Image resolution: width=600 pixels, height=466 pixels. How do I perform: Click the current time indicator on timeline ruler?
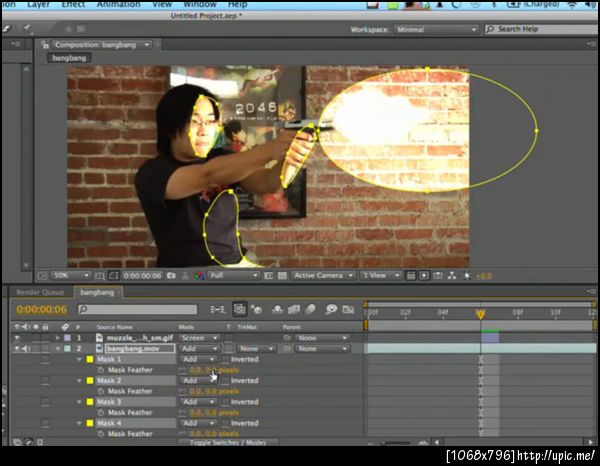point(481,314)
